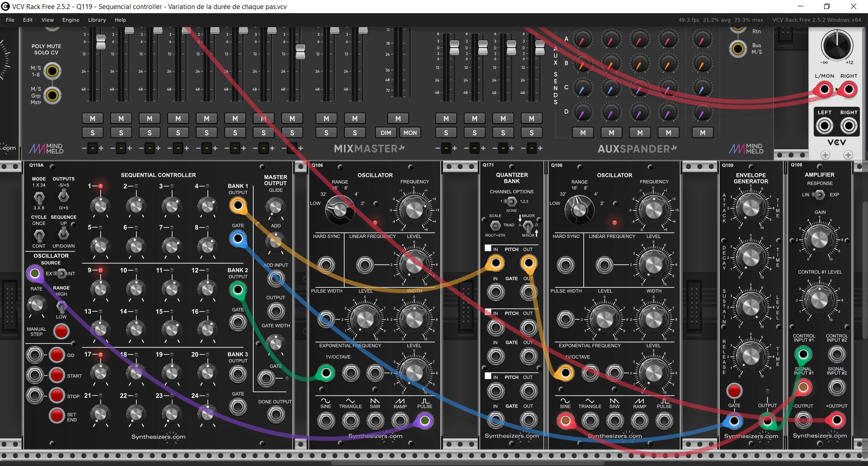Click the amplifier CONTROL INPUT #1 jack
The width and height of the screenshot is (868, 466).
(x=803, y=354)
